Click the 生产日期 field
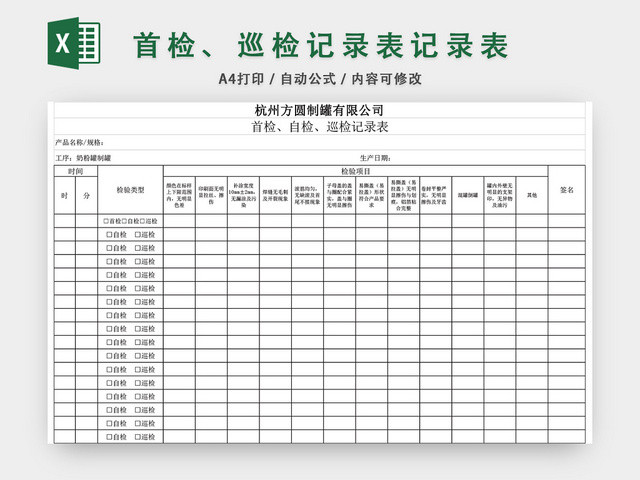640x480 pixels. coord(375,158)
